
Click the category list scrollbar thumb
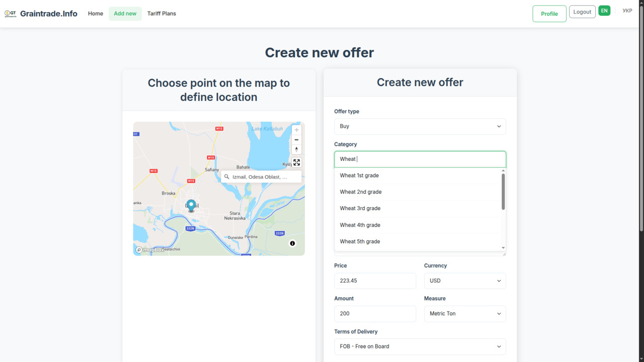coord(503,192)
